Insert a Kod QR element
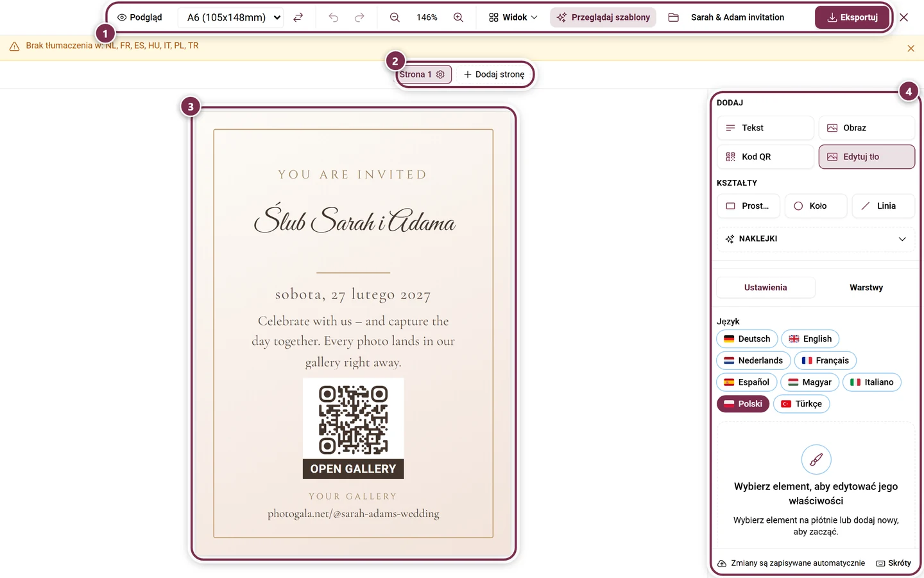924x578 pixels. pyautogui.click(x=765, y=157)
